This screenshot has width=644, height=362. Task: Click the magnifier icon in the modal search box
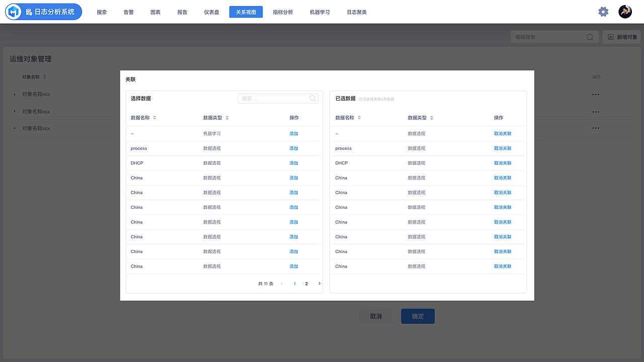point(312,98)
